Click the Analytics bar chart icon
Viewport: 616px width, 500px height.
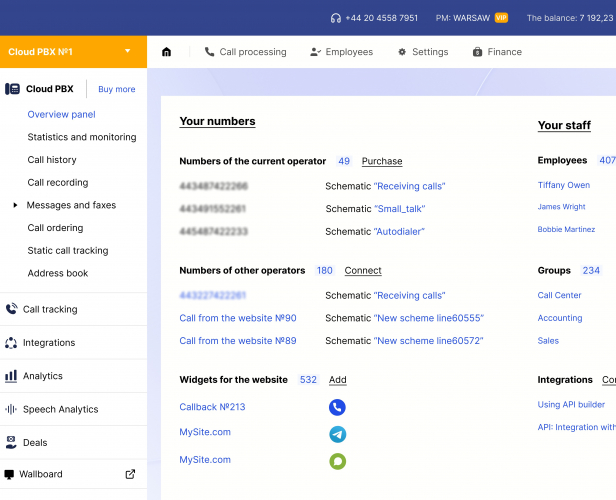click(11, 376)
